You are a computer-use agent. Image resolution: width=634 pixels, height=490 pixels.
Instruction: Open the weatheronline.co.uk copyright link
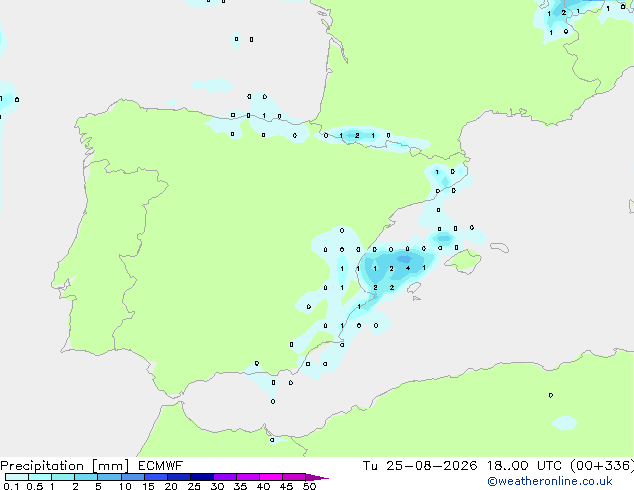[x=550, y=481]
